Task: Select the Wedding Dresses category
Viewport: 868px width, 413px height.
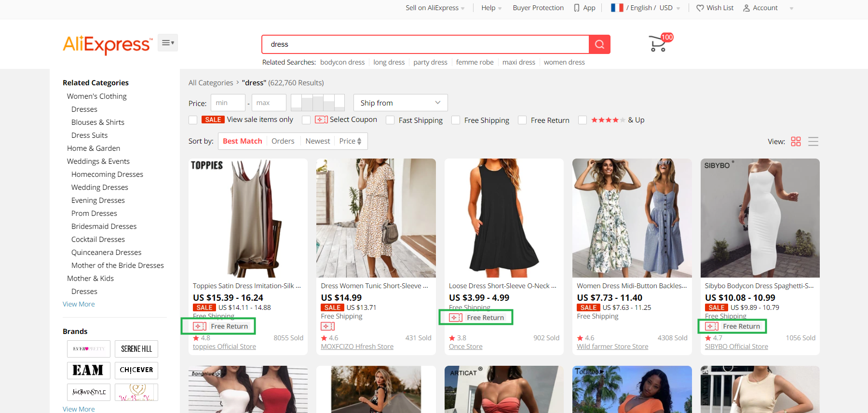Action: (100, 187)
